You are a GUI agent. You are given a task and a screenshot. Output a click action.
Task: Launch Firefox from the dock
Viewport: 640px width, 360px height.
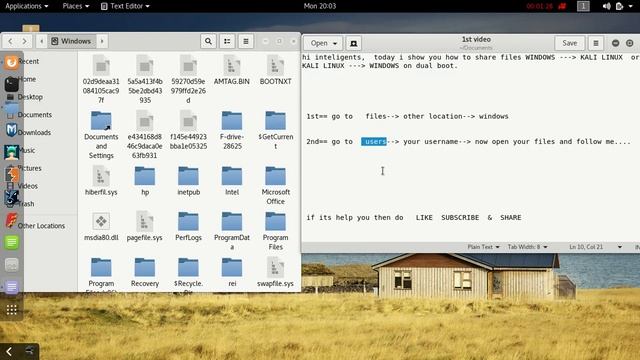(x=11, y=62)
